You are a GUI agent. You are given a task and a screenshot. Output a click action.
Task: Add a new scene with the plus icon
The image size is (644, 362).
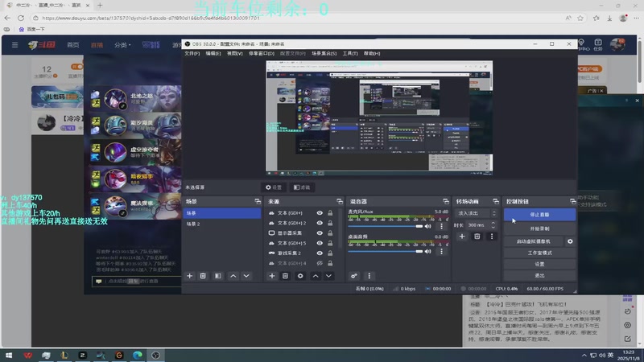189,276
